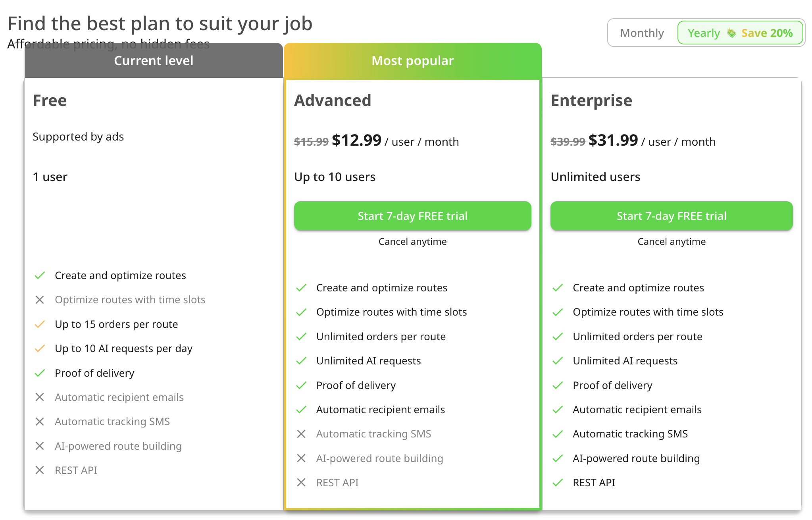Switch billing to Monthly

642,33
